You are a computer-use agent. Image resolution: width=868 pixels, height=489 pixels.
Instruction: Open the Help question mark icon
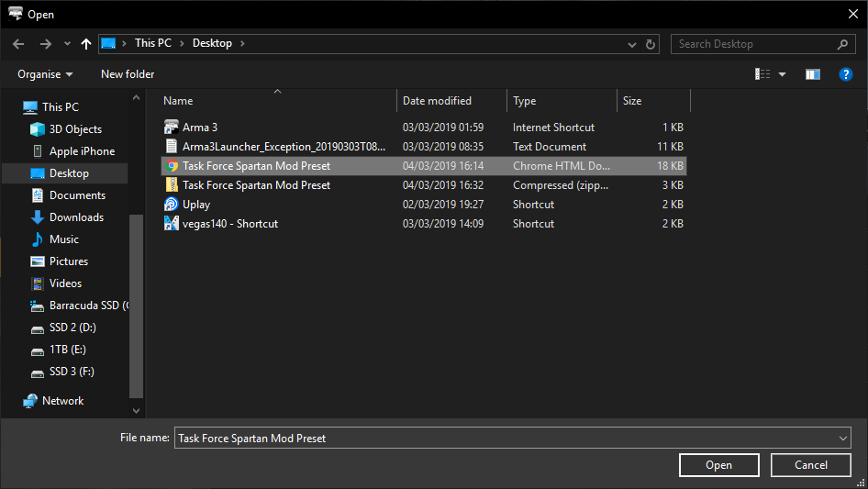coord(846,74)
